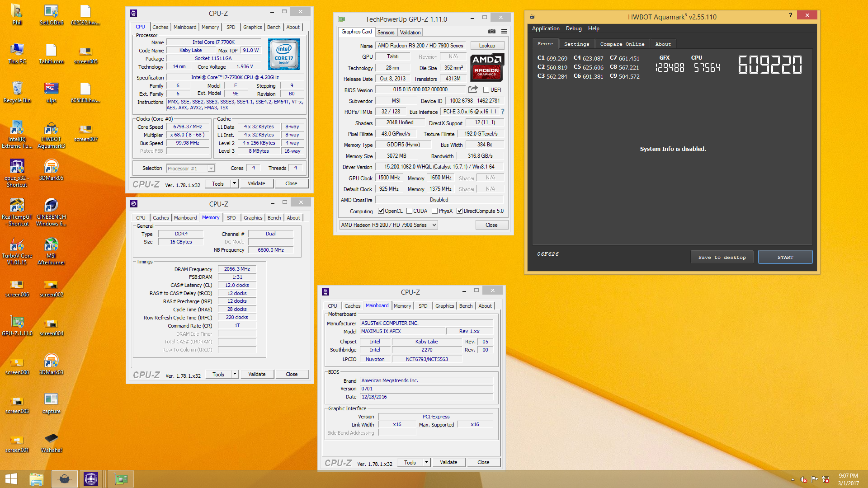The height and width of the screenshot is (488, 868).
Task: Open GPU-Z hamburger menu
Action: tap(504, 31)
